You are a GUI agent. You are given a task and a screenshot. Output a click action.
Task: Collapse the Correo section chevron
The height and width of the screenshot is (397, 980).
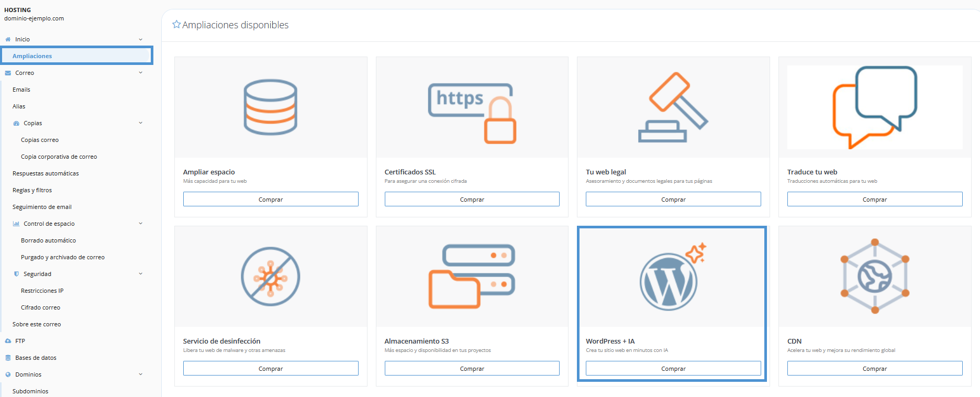[x=140, y=73]
